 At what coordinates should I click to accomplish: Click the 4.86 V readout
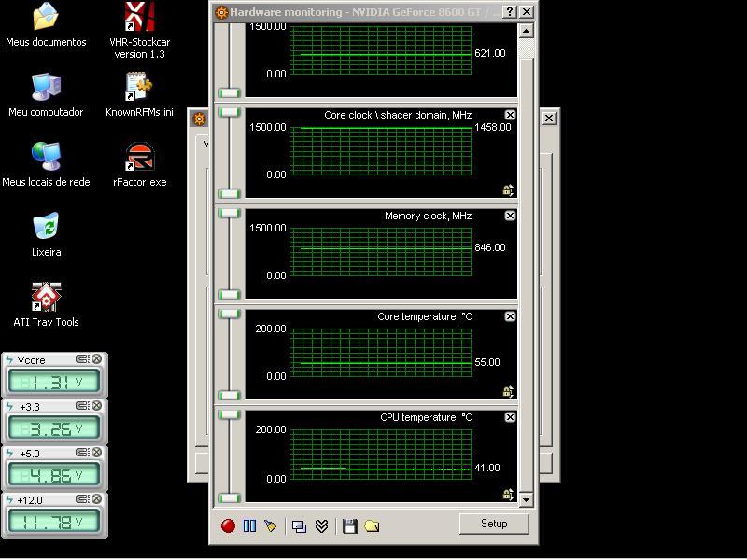coord(54,475)
